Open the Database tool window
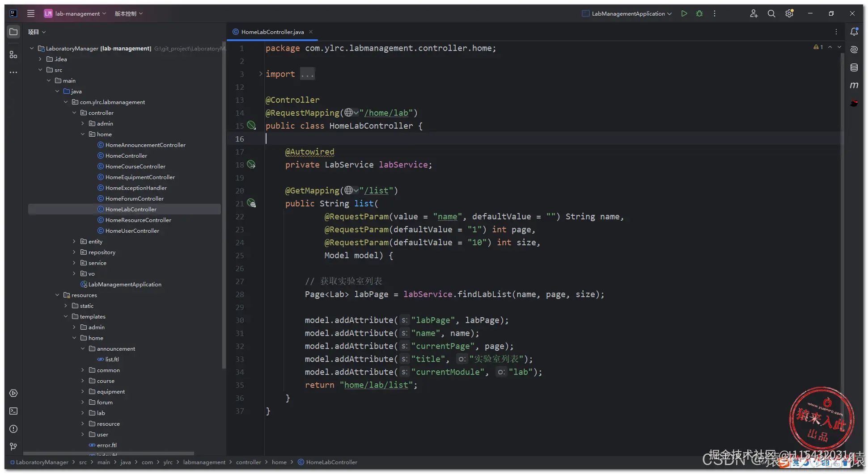This screenshot has width=868, height=474. tap(854, 67)
